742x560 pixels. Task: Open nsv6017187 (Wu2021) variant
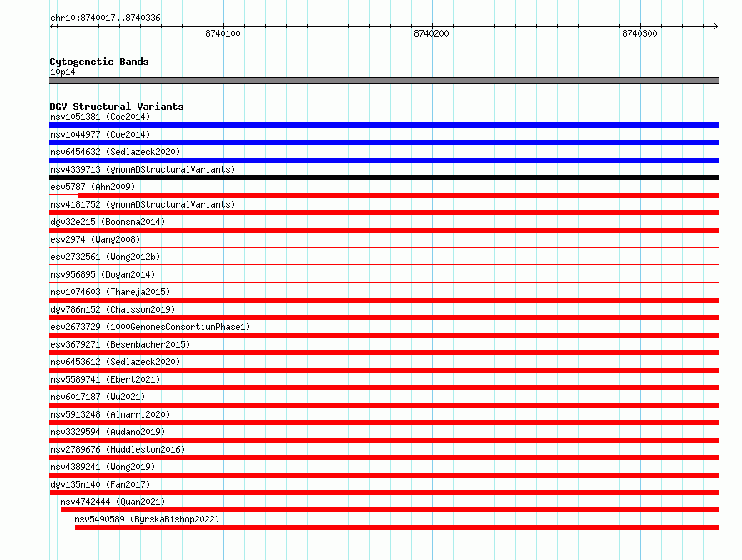click(98, 397)
